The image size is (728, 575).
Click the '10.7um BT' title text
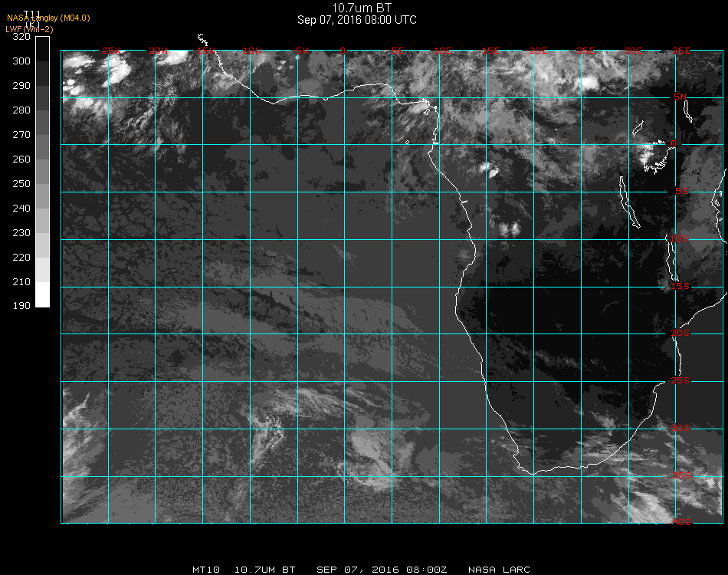361,8
